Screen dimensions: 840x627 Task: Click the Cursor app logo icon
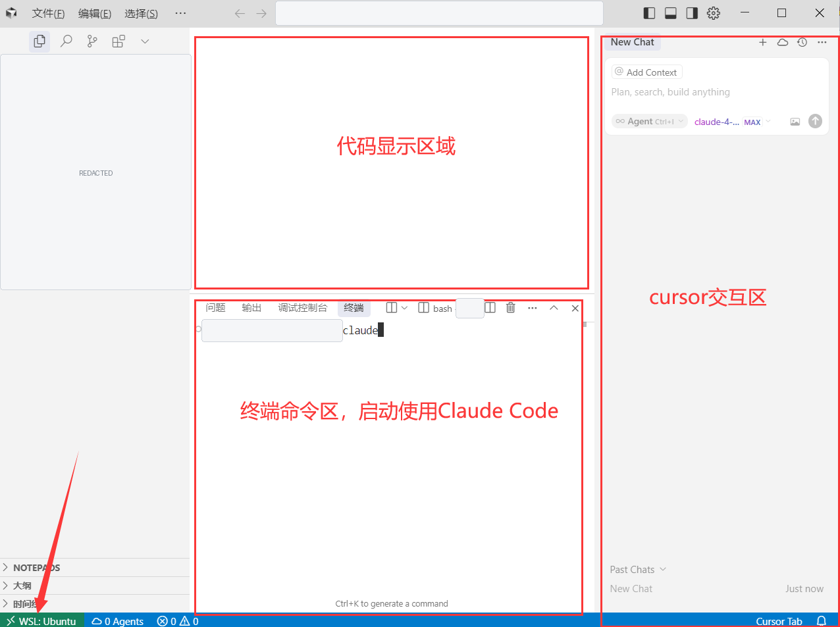point(11,13)
